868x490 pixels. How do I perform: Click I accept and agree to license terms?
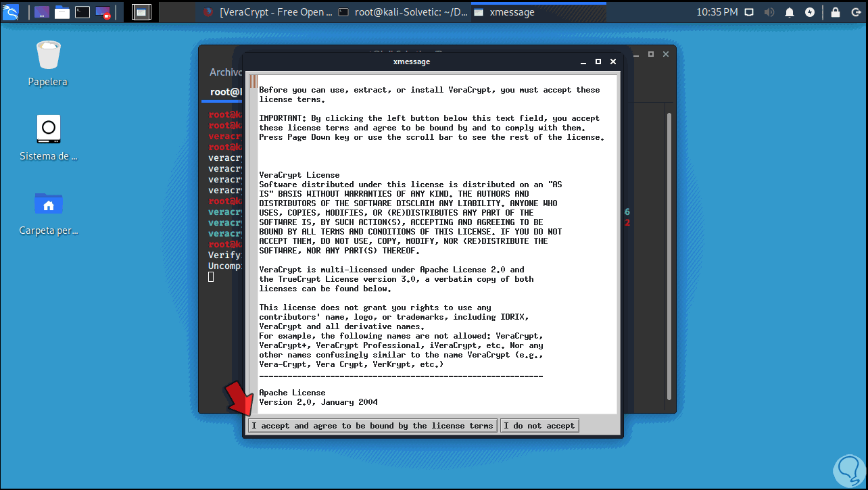pos(372,426)
